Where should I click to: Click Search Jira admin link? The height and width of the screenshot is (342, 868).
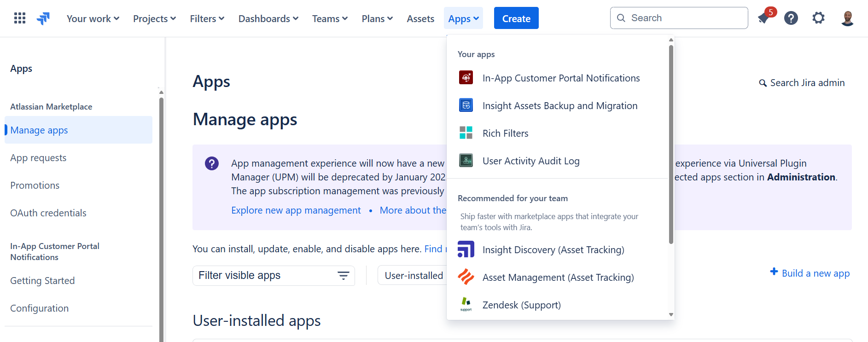807,83
